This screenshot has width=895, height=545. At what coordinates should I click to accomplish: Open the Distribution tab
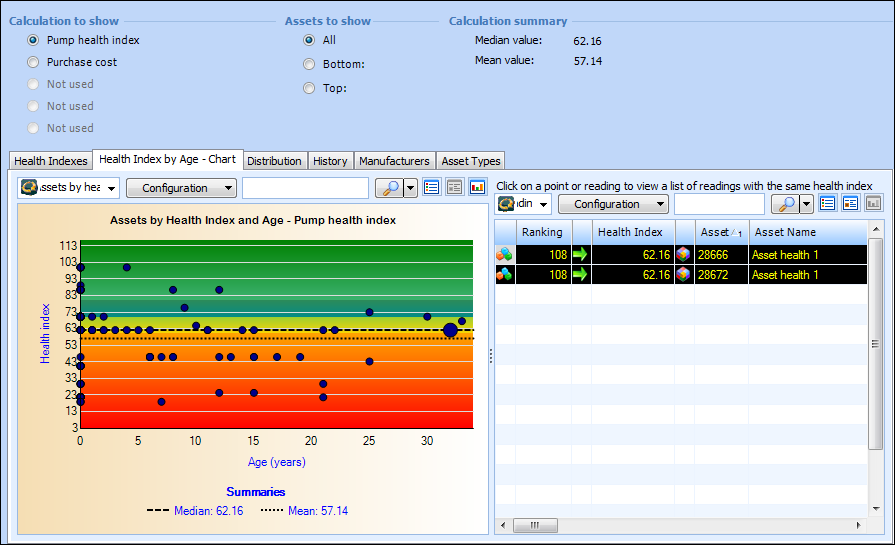[x=274, y=161]
